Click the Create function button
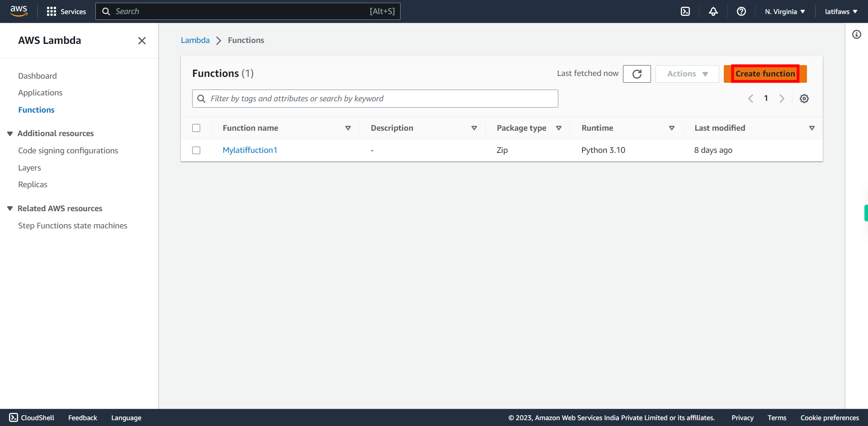 pyautogui.click(x=765, y=74)
